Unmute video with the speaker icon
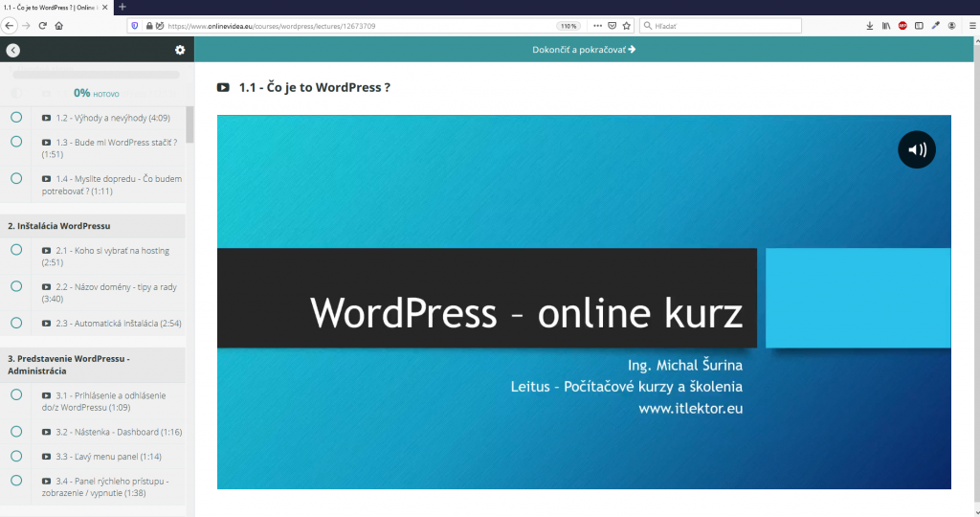Image resolution: width=980 pixels, height=517 pixels. [x=917, y=149]
